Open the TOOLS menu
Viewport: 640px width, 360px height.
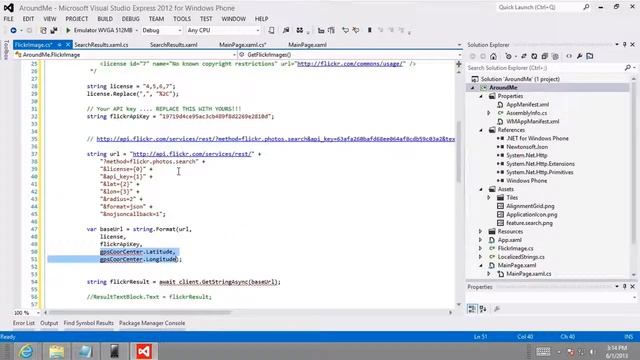pyautogui.click(x=182, y=19)
